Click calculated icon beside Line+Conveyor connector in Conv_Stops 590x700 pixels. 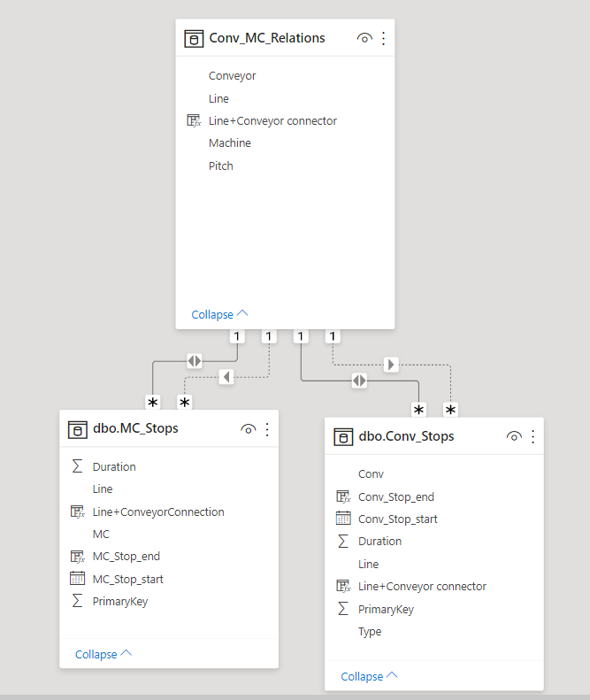click(343, 586)
